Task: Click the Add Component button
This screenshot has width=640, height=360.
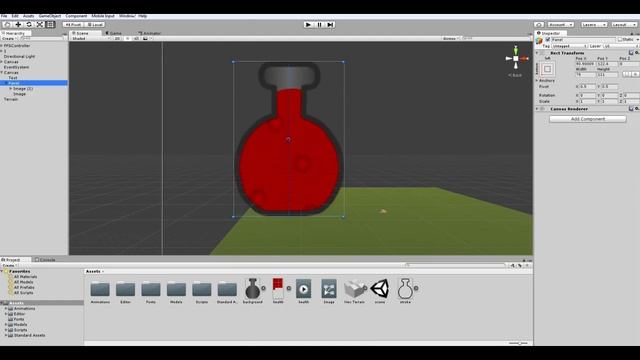Action: click(588, 119)
